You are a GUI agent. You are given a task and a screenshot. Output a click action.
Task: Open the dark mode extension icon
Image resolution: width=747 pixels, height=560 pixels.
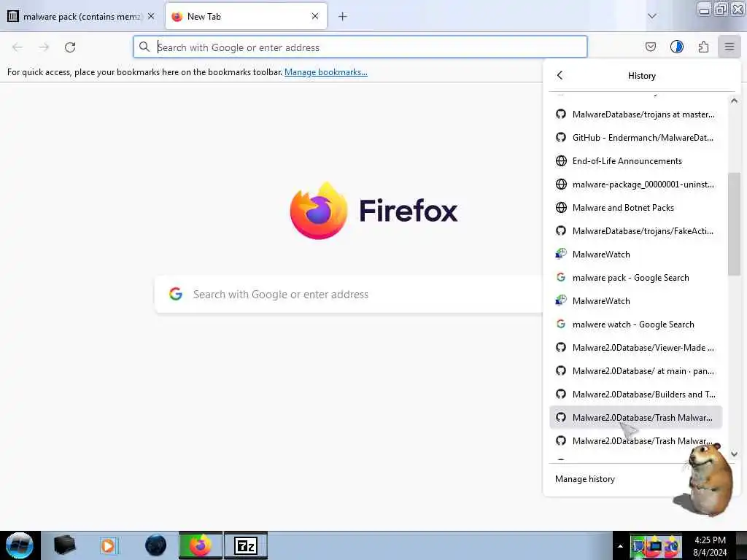tap(677, 47)
